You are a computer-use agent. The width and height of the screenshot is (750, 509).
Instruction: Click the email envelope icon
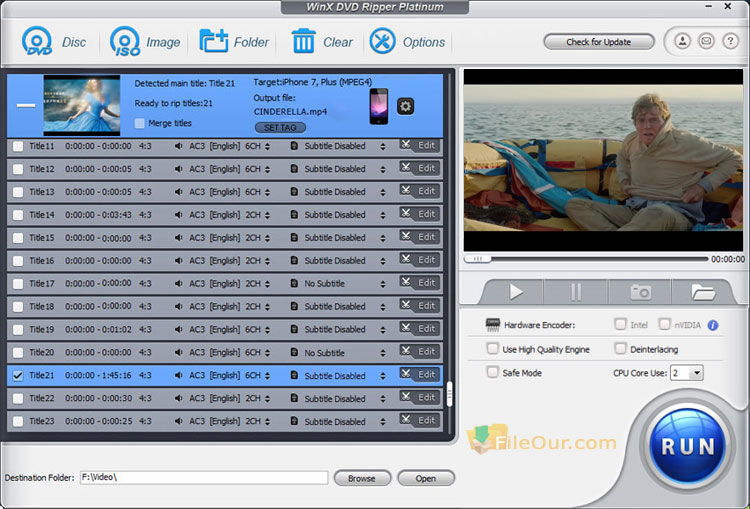point(706,41)
